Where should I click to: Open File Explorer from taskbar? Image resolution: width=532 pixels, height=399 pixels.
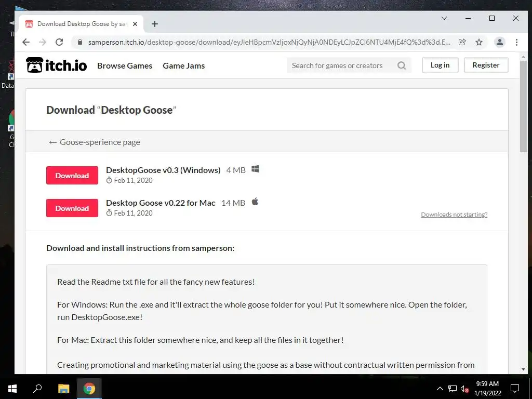pos(63,389)
